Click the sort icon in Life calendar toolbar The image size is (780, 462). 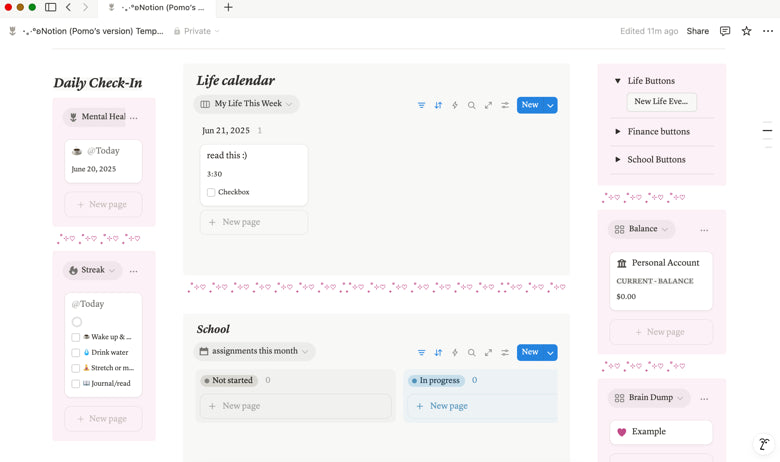pyautogui.click(x=438, y=105)
